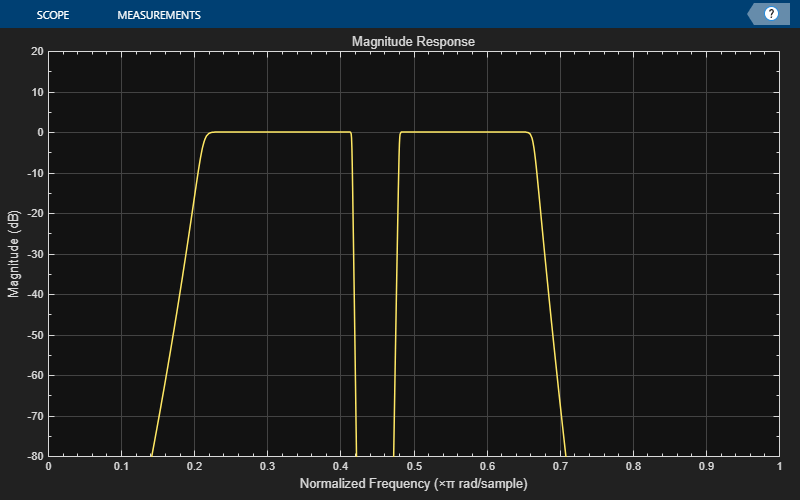This screenshot has width=800, height=500.
Task: Click the 0.8 tick label on the x-axis
Action: pyautogui.click(x=632, y=467)
